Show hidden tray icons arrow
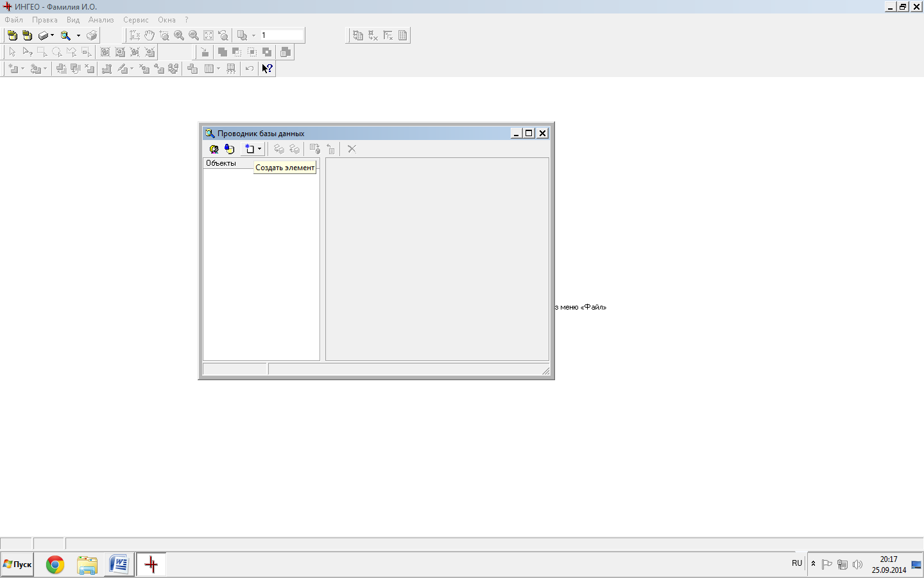This screenshot has height=578, width=924. tap(813, 564)
